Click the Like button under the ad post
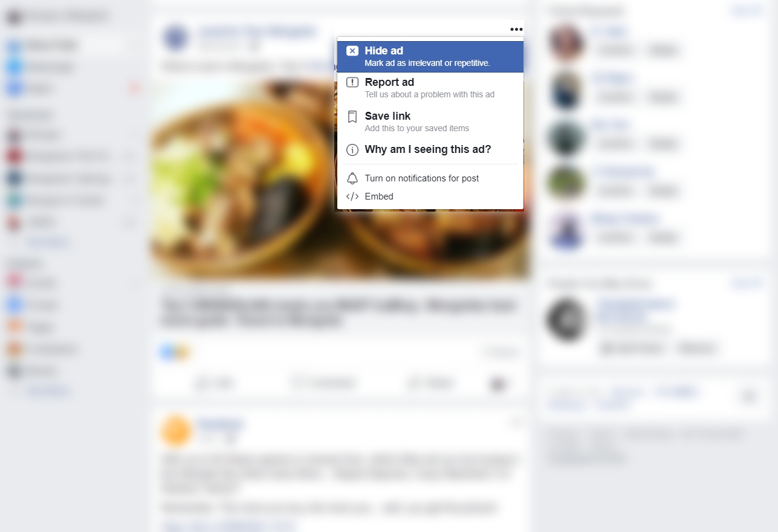This screenshot has width=778, height=532. (x=216, y=383)
